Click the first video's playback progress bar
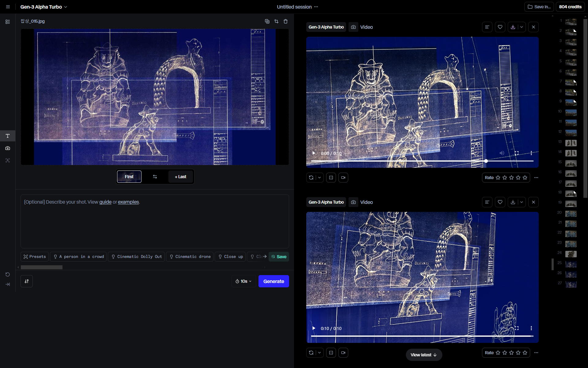Image resolution: width=588 pixels, height=368 pixels. 398,161
